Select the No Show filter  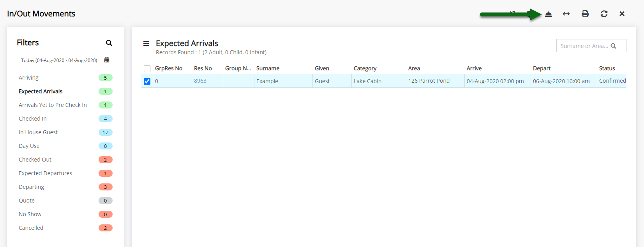pyautogui.click(x=65, y=214)
